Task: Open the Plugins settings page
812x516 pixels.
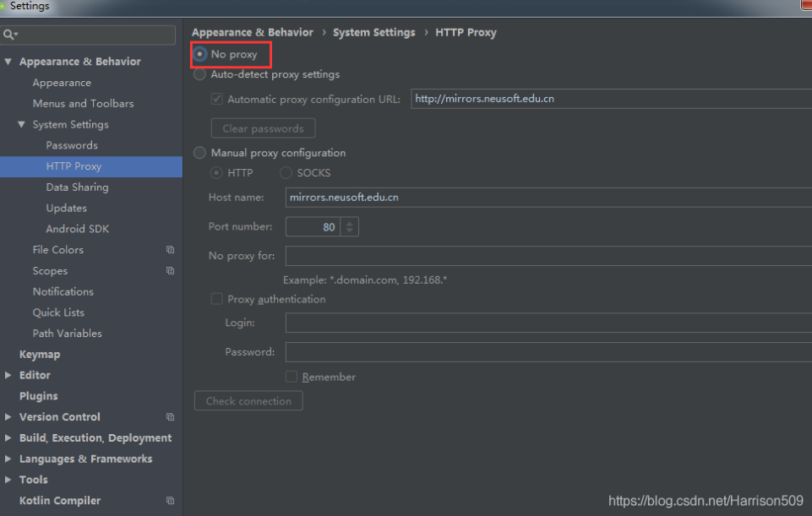Action: [39, 396]
